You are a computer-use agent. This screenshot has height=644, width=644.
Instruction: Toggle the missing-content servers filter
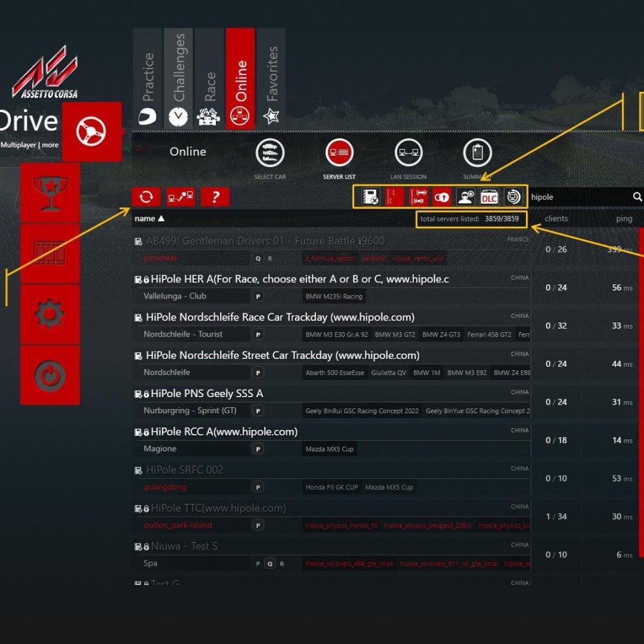coord(370,197)
